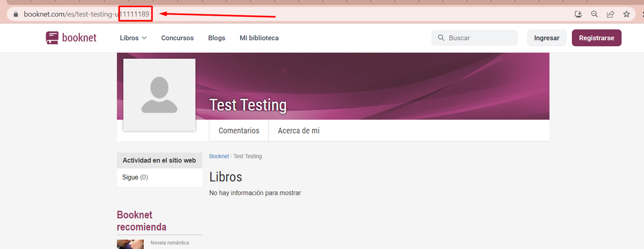Click the share page icon in address bar
Viewport: 644px width, 249px height.
610,14
